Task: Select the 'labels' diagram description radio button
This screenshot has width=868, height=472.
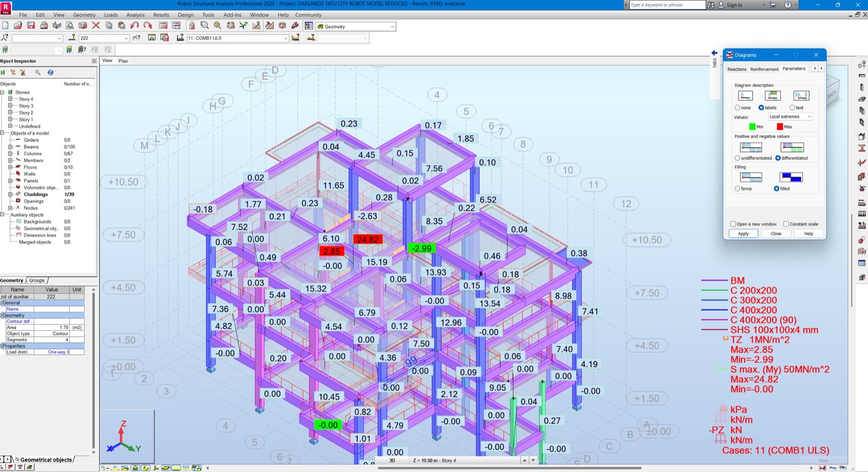Action: (x=761, y=107)
